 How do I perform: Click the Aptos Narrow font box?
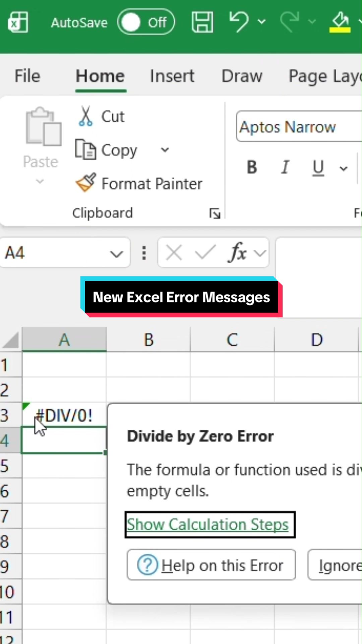tap(299, 127)
